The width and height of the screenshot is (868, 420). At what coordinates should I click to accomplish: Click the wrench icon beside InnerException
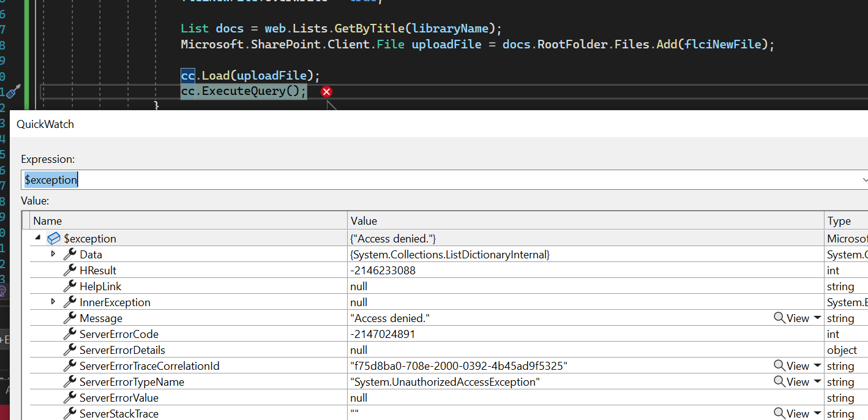pos(70,302)
